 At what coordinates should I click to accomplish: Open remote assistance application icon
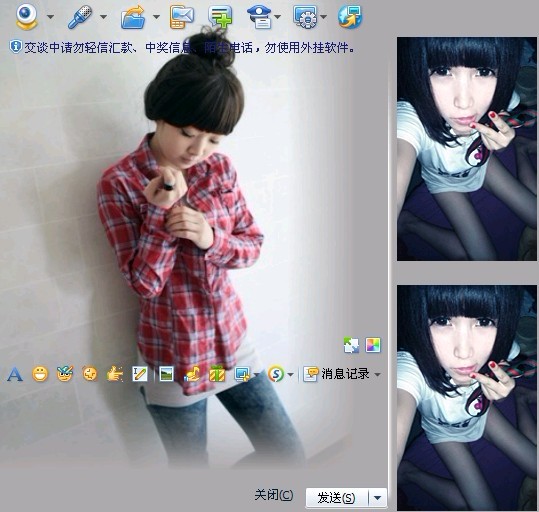coord(305,17)
